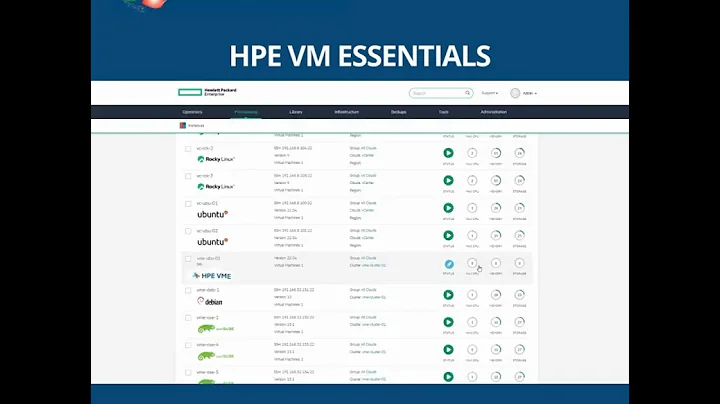Click the Storage gauge for vme-deb-1
This screenshot has height=404, width=720.
(519, 295)
